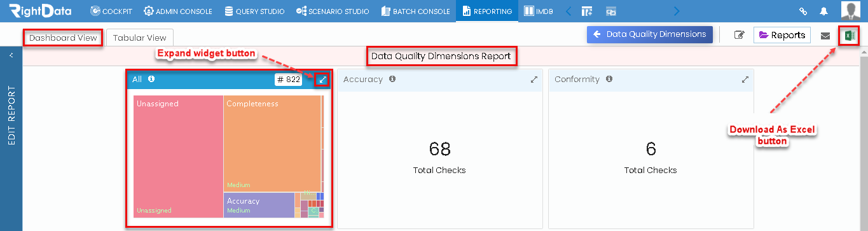Go back to Data Quality Dimensions

(x=649, y=34)
